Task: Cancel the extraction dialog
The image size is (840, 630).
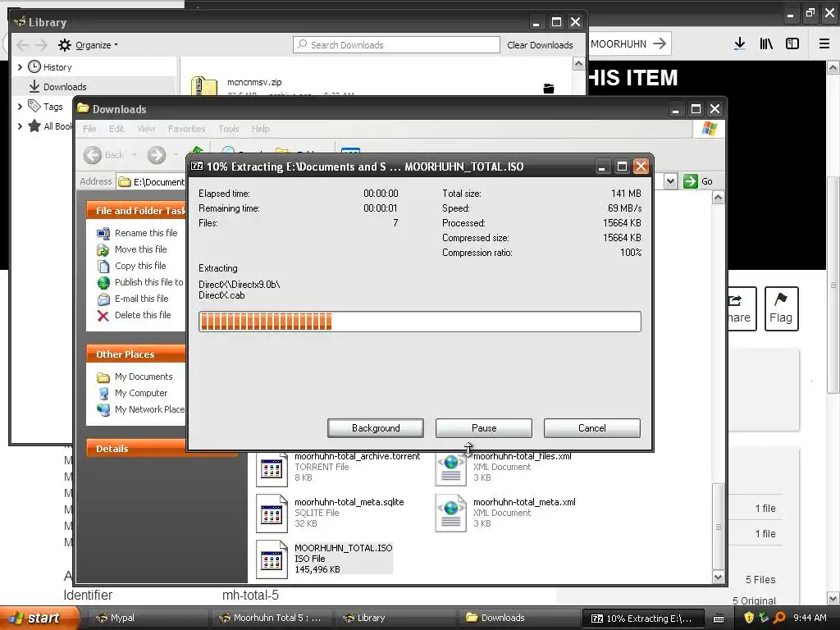Action: (592, 428)
